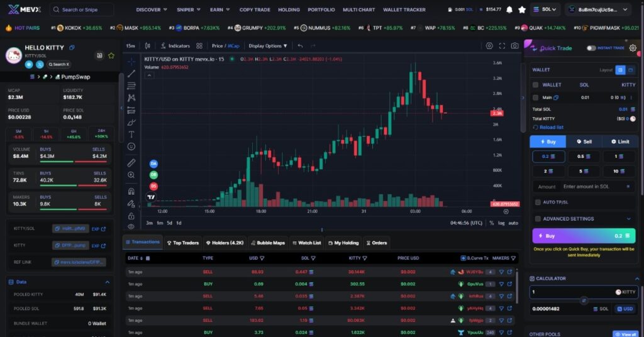Copy HELLO KITTY token address
644x337 pixels.
pos(72,48)
